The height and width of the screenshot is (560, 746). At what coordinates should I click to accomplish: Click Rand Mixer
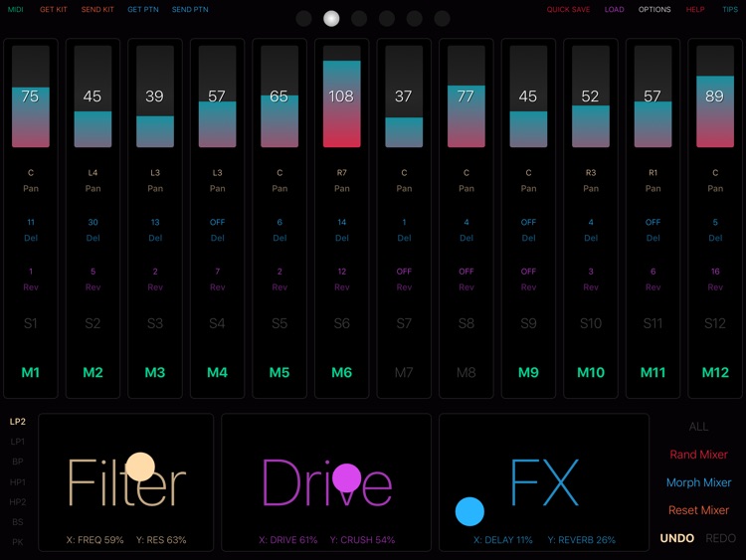tap(698, 455)
